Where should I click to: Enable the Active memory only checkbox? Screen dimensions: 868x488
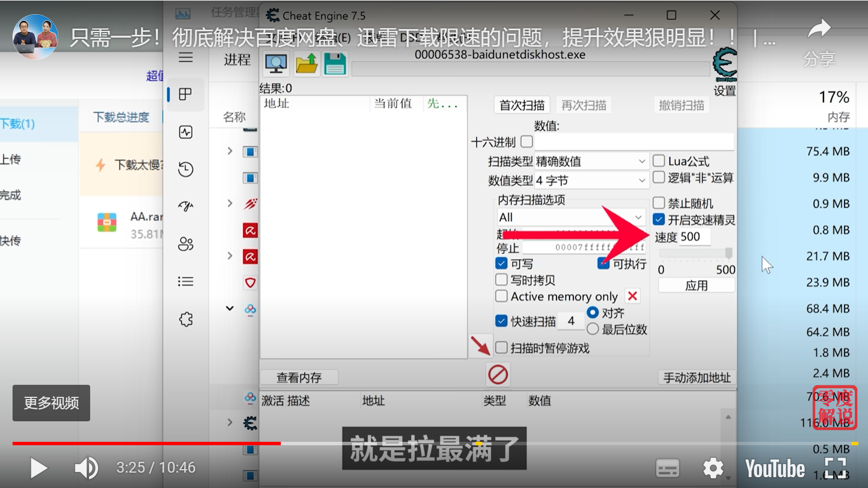pyautogui.click(x=501, y=296)
